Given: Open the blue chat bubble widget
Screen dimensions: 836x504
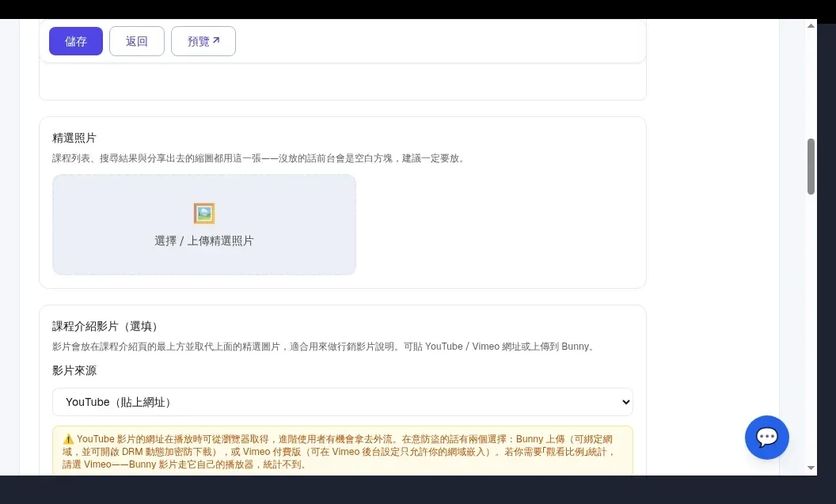Looking at the screenshot, I should (766, 438).
